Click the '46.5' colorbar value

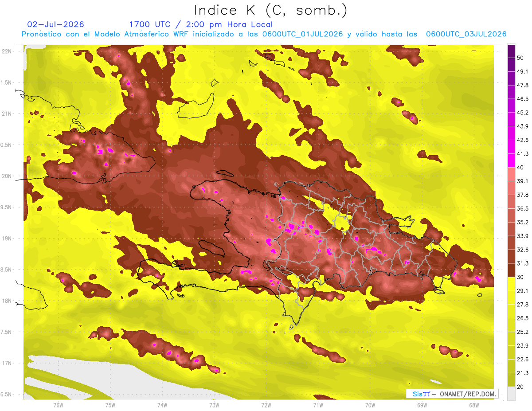[x=523, y=99]
